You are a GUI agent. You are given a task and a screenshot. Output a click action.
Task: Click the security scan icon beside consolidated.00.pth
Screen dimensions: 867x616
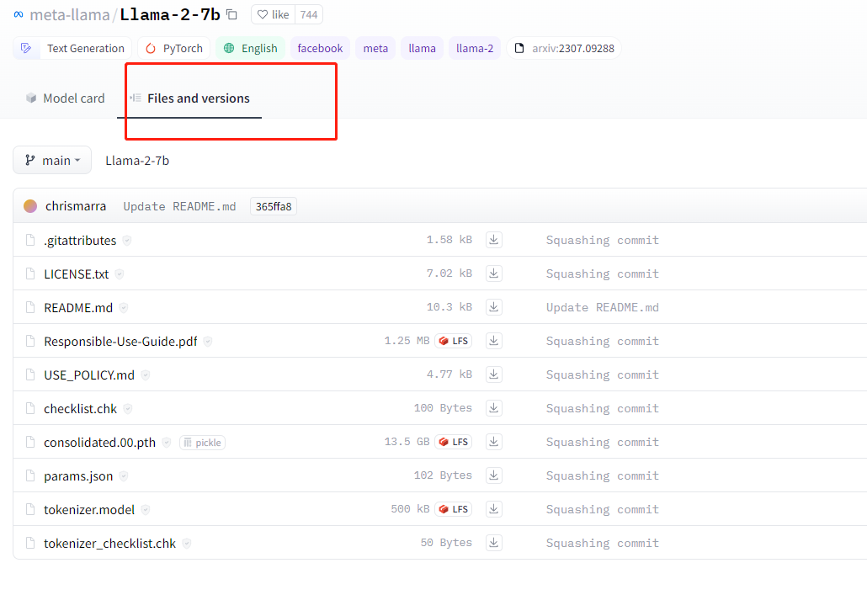tap(167, 443)
